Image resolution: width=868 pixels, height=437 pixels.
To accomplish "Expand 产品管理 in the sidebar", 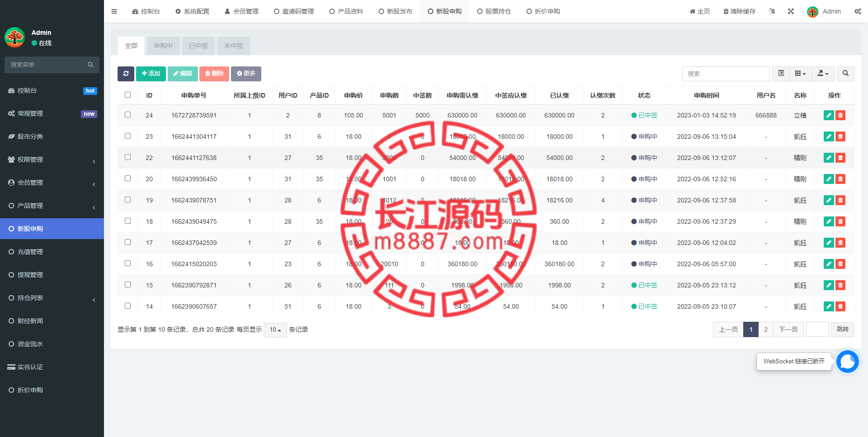I will click(x=52, y=206).
